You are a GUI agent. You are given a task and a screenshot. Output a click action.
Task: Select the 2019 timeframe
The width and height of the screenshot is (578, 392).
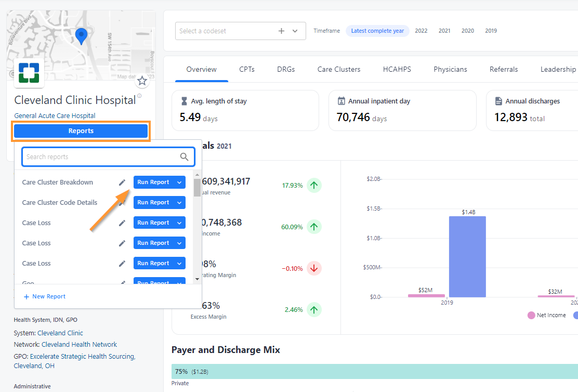pyautogui.click(x=491, y=31)
